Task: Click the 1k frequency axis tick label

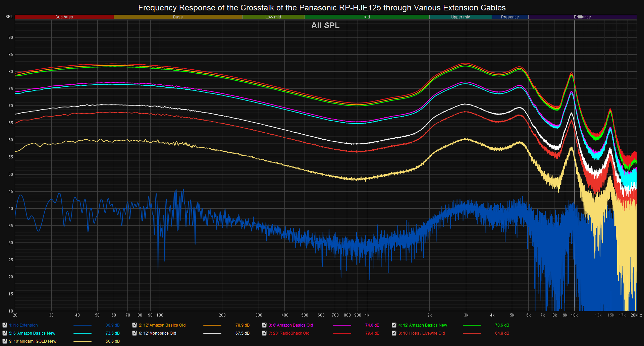Action: (367, 315)
